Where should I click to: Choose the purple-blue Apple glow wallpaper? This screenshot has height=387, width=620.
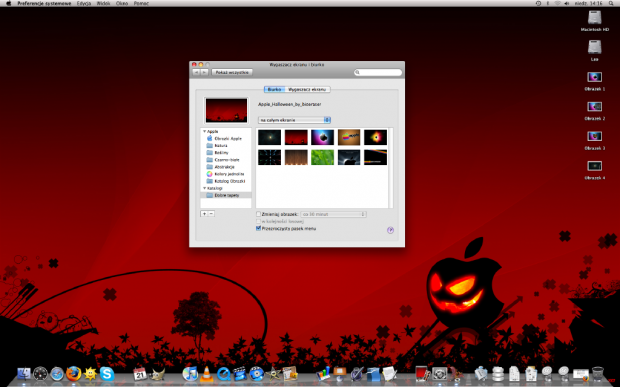click(322, 138)
